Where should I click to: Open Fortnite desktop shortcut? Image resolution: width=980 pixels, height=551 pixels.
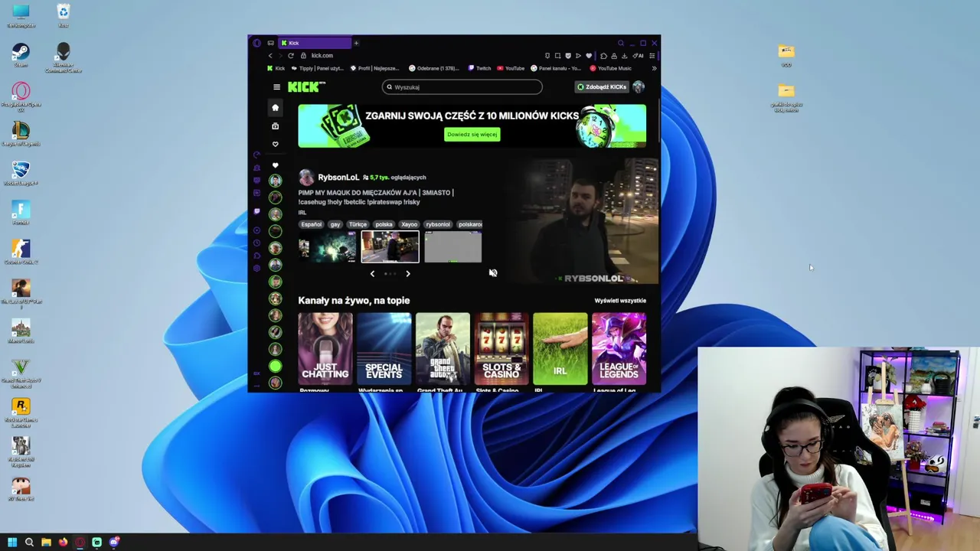pos(21,213)
